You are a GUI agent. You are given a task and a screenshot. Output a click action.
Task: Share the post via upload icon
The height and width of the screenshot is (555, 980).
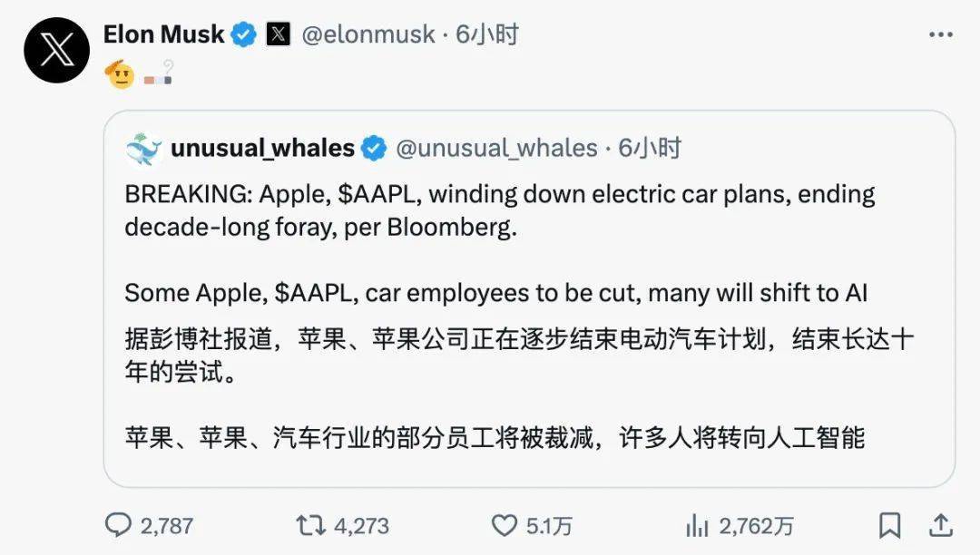pyautogui.click(x=941, y=524)
